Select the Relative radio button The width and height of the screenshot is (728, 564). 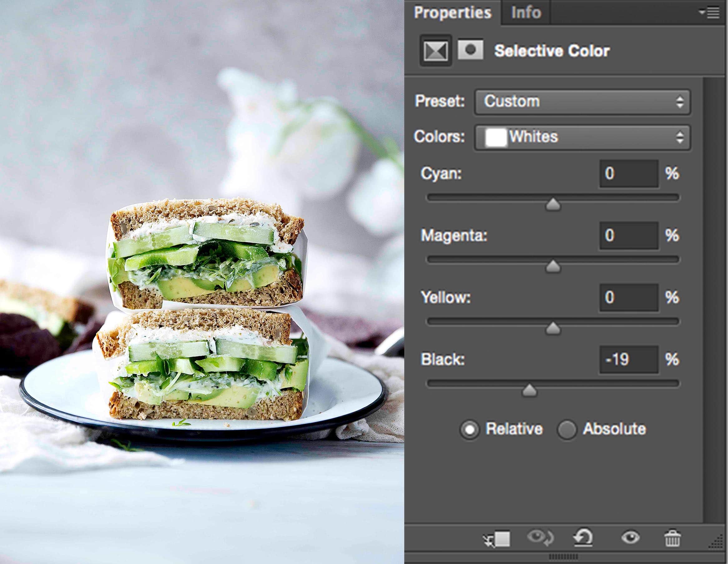pyautogui.click(x=470, y=429)
